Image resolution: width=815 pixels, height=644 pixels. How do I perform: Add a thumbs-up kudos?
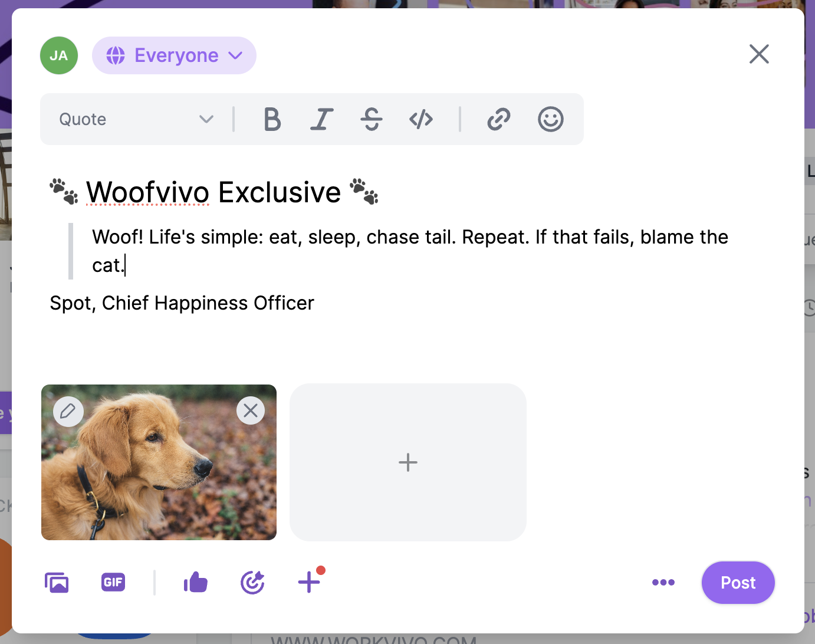coord(196,583)
